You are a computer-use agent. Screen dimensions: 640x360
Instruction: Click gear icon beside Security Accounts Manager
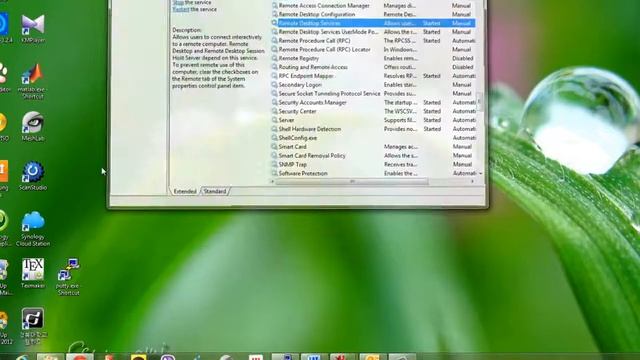(275, 102)
